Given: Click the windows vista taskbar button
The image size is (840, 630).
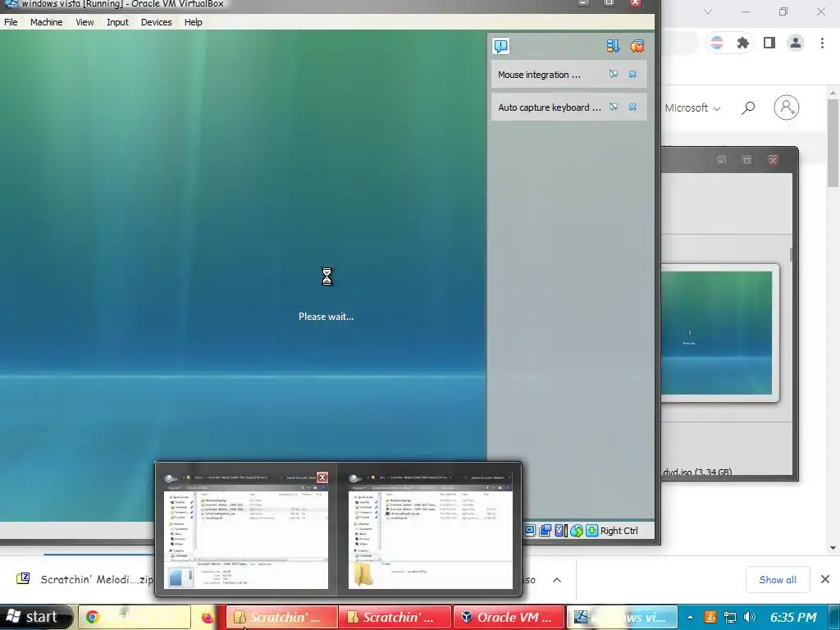Looking at the screenshot, I should click(623, 618).
